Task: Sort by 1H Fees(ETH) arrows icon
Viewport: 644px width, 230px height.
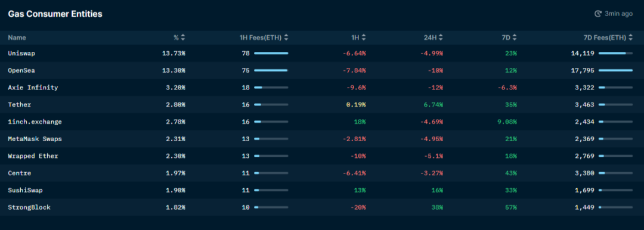Action: [x=286, y=38]
